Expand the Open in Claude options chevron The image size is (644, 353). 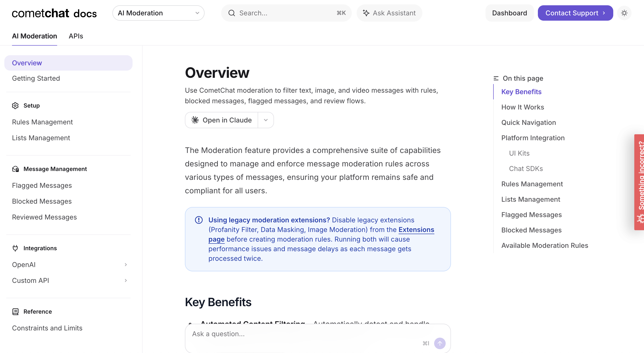[266, 120]
